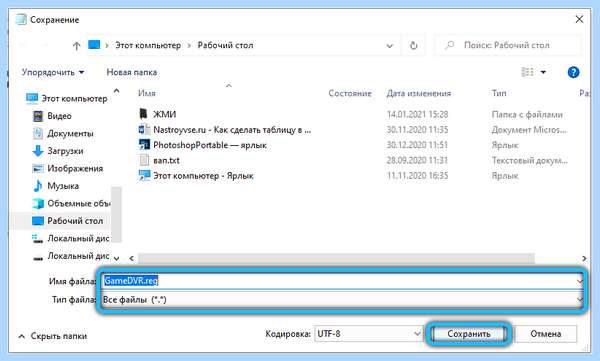Image resolution: width=600 pixels, height=361 pixels.
Task: Click the ban.txt text file icon
Action: click(144, 160)
